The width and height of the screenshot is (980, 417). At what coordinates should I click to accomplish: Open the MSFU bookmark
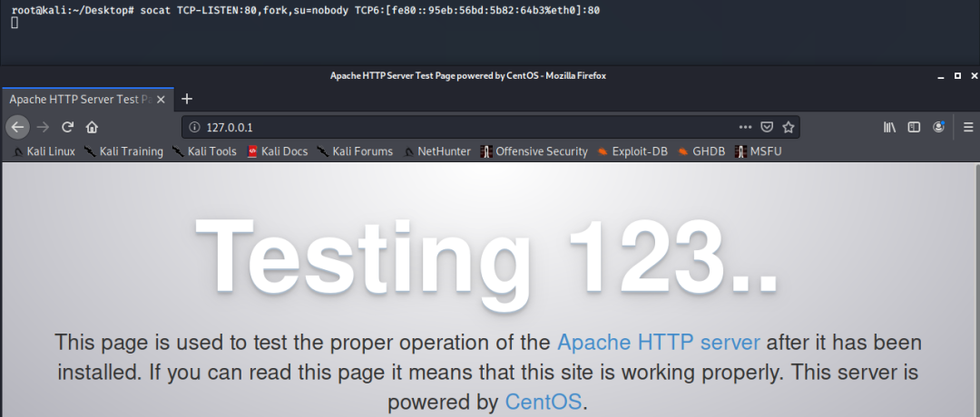click(759, 151)
